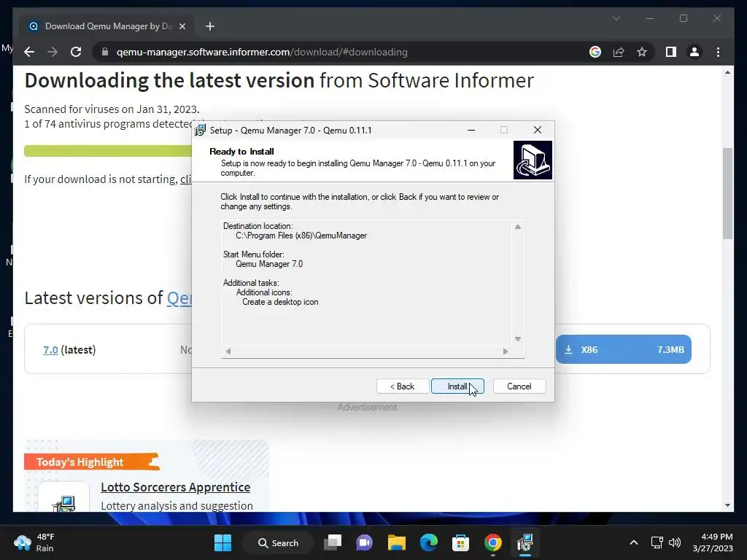
Task: Click 'C:\Program Files (x86)\QemuManager' path text
Action: 301,236
